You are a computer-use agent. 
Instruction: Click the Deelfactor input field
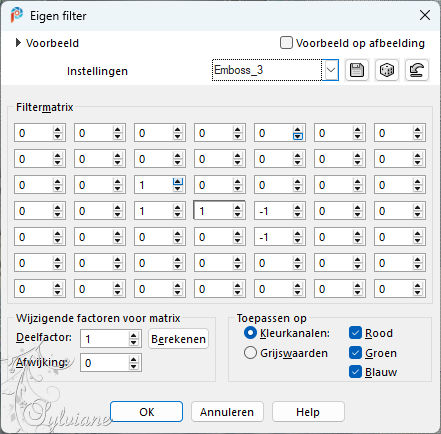(105, 339)
